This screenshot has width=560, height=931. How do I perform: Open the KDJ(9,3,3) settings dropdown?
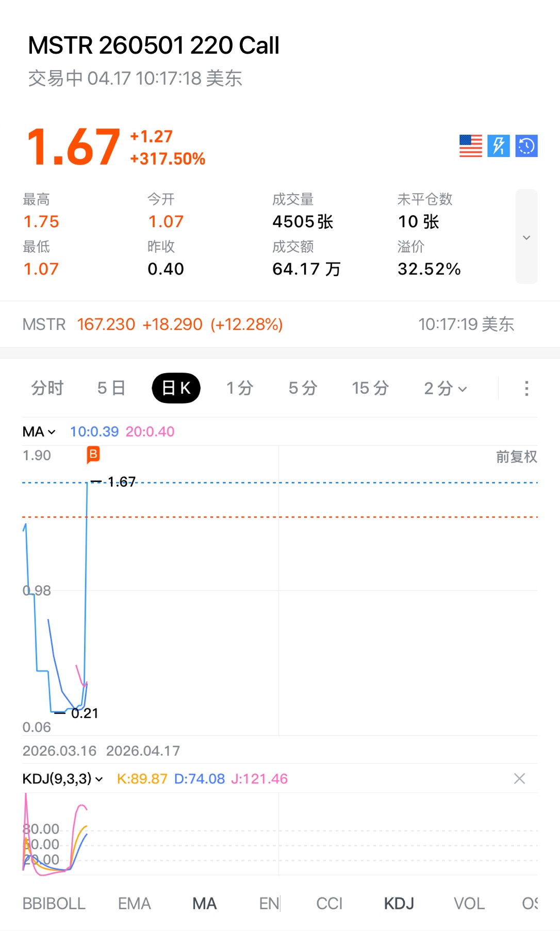click(62, 778)
